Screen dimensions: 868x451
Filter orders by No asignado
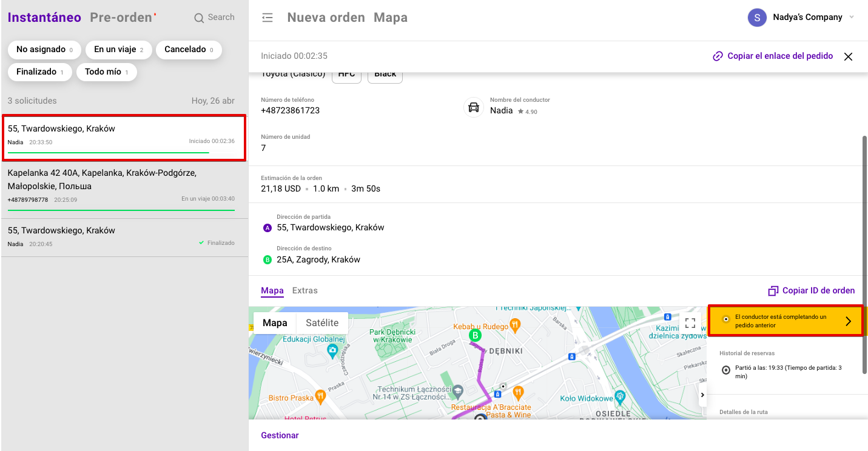pos(45,50)
